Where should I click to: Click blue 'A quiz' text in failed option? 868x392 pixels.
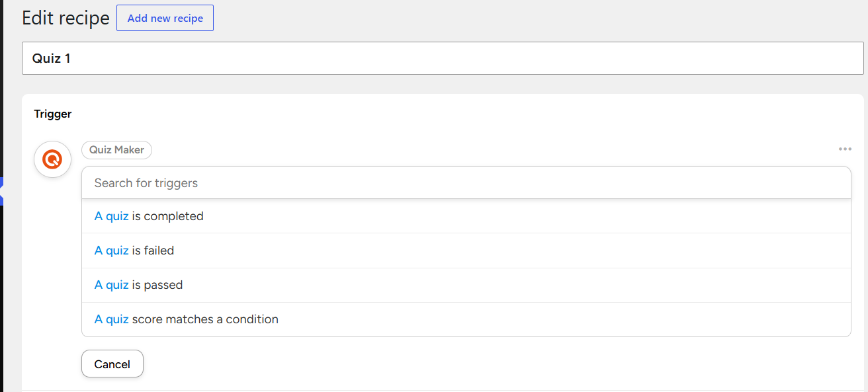[111, 251]
